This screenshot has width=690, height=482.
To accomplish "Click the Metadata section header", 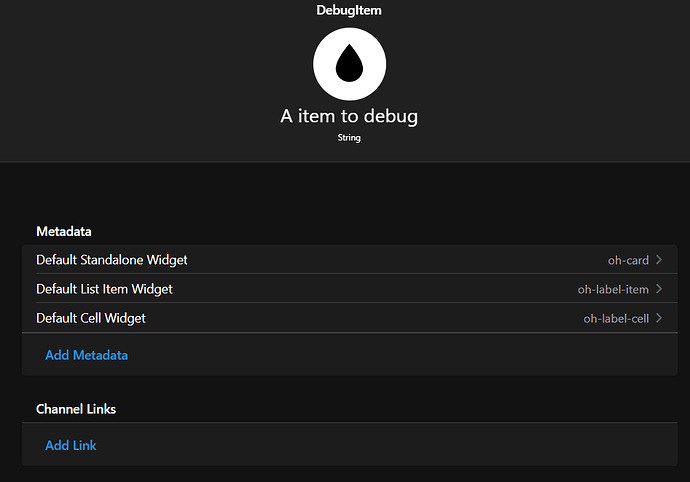I will coord(64,232).
